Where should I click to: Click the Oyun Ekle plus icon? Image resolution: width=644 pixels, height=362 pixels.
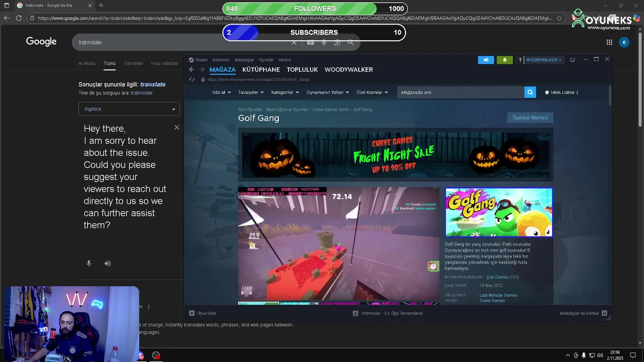[192, 313]
